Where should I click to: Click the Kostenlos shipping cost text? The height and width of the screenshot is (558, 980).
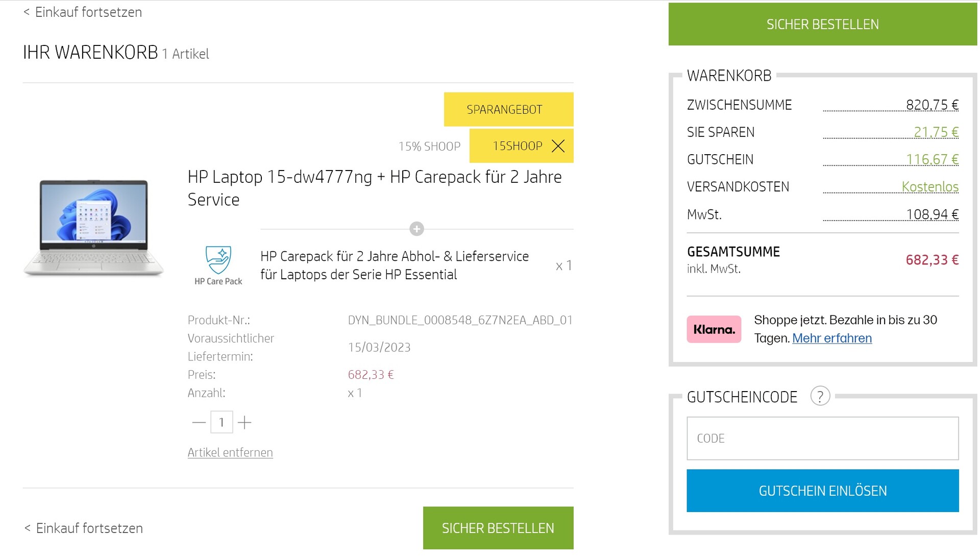929,187
